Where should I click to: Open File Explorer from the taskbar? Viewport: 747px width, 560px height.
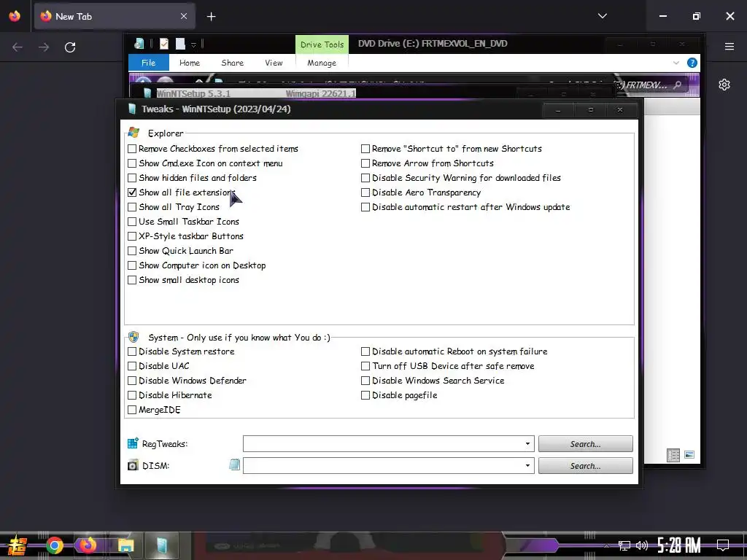125,545
